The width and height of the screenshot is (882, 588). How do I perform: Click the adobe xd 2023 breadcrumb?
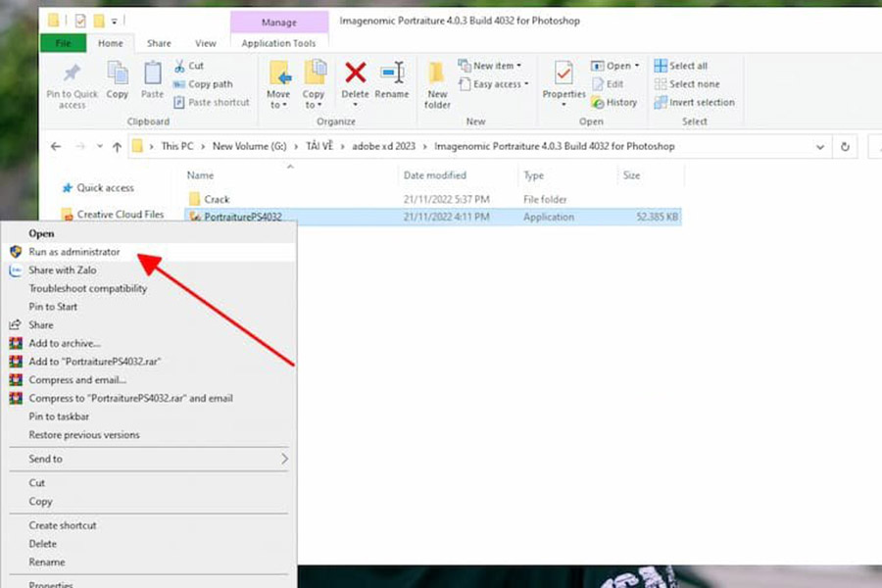tap(383, 146)
